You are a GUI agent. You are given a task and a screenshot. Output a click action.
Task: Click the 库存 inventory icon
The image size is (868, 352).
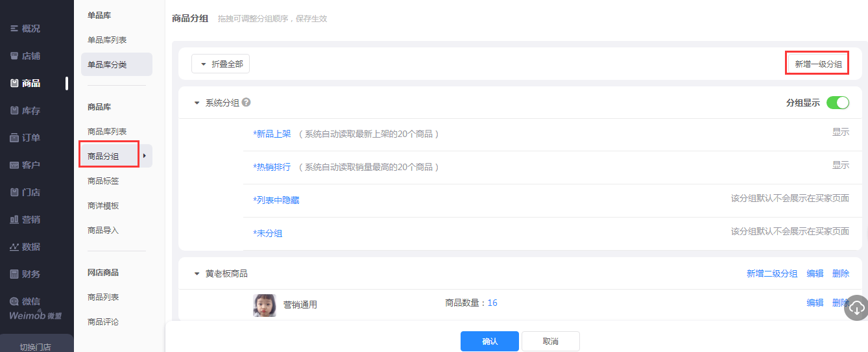pyautogui.click(x=14, y=110)
